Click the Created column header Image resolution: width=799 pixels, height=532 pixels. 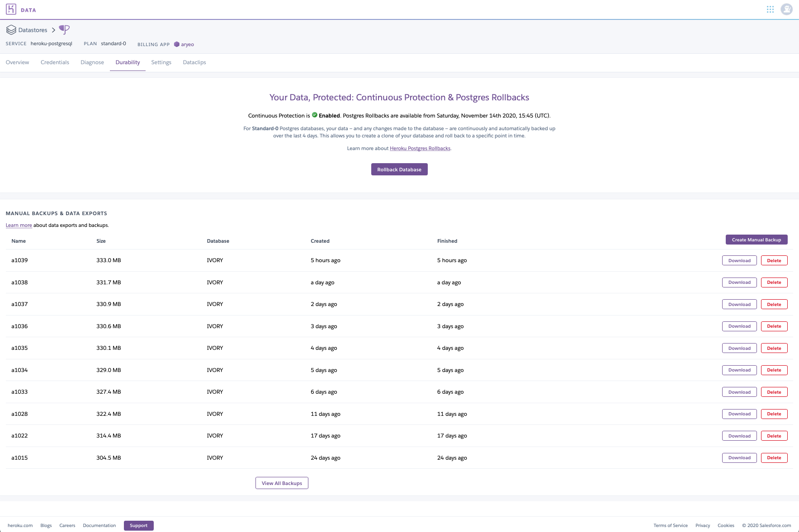(320, 241)
